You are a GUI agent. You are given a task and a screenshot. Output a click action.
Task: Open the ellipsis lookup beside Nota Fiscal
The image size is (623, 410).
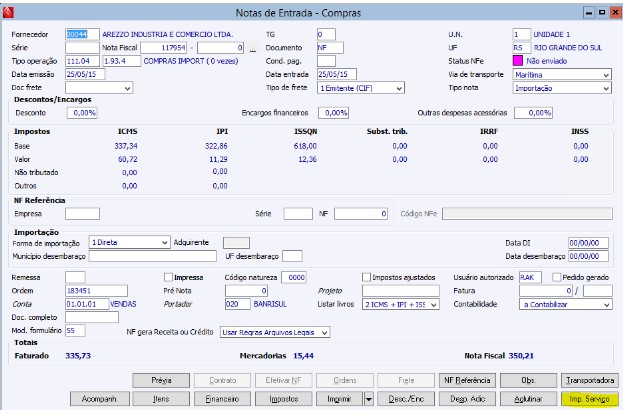click(x=253, y=48)
